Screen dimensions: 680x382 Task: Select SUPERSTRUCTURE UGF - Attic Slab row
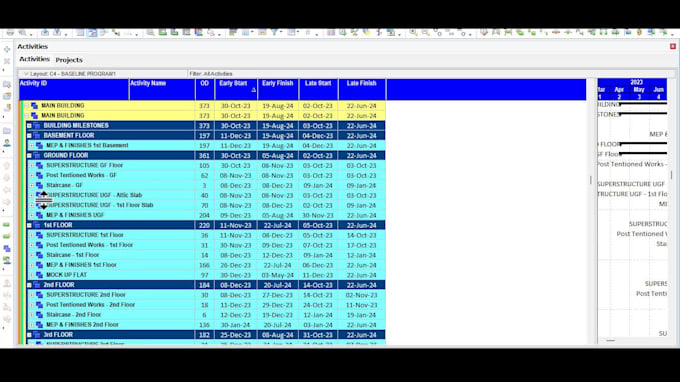pyautogui.click(x=206, y=196)
